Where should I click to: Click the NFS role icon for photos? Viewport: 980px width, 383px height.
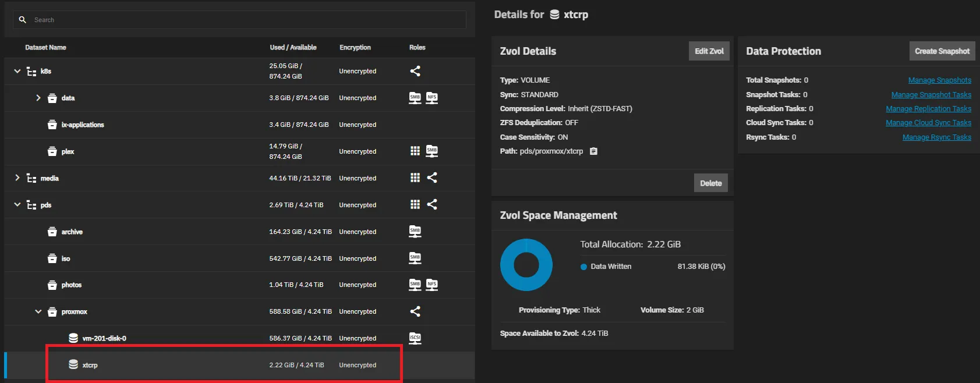click(432, 285)
